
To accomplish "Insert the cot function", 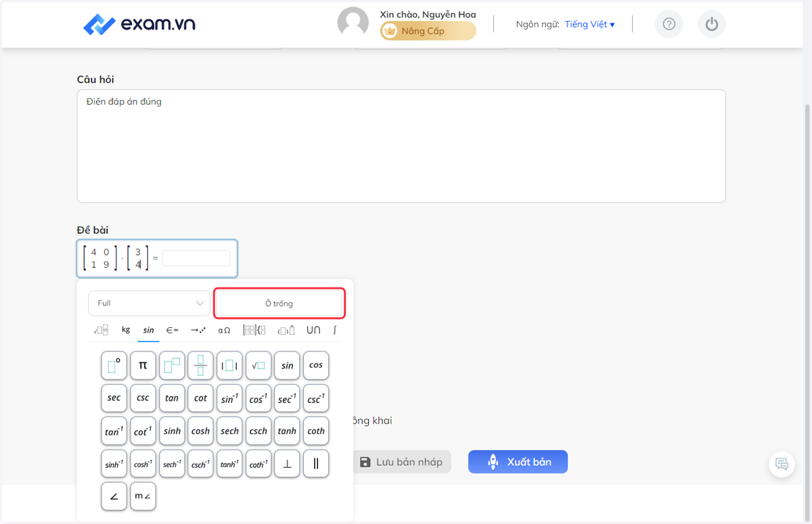I will [200, 398].
